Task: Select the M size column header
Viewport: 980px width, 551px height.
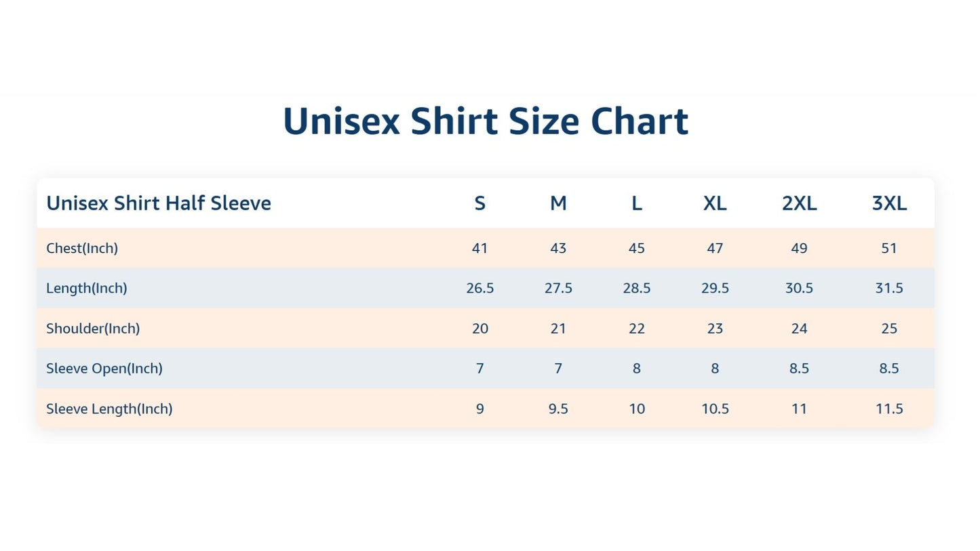Action: click(x=558, y=203)
